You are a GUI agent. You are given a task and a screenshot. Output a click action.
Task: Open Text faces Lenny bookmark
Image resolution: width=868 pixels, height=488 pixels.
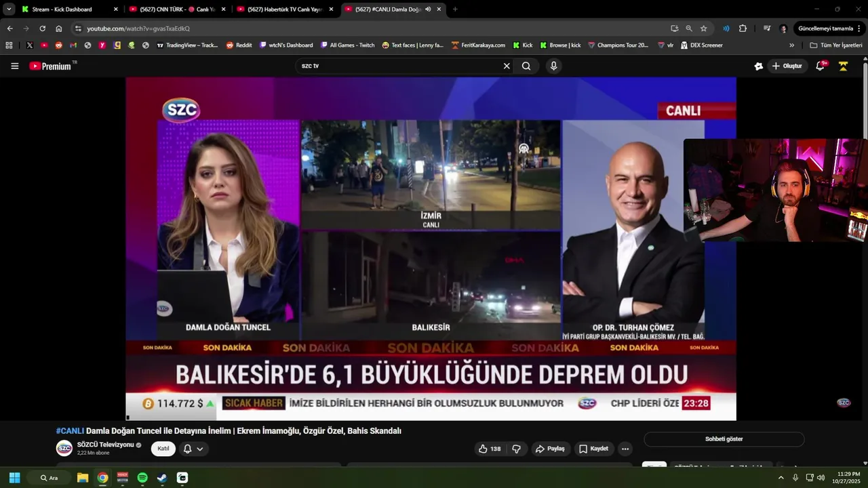pyautogui.click(x=412, y=45)
